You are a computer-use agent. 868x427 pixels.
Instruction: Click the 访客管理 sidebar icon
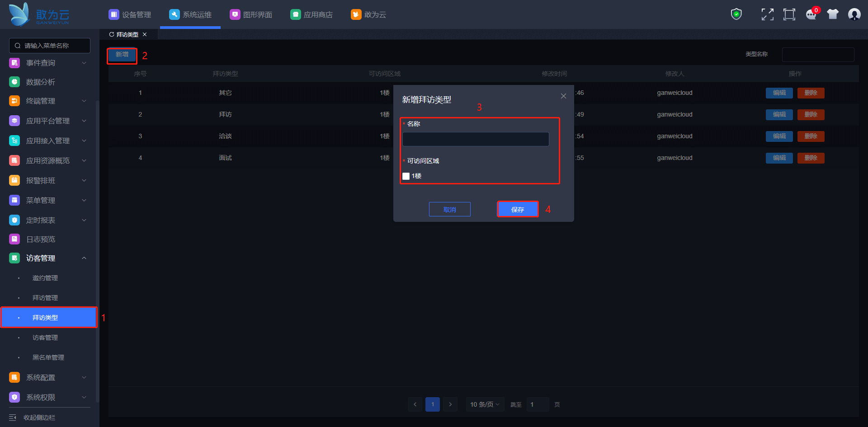(14, 258)
